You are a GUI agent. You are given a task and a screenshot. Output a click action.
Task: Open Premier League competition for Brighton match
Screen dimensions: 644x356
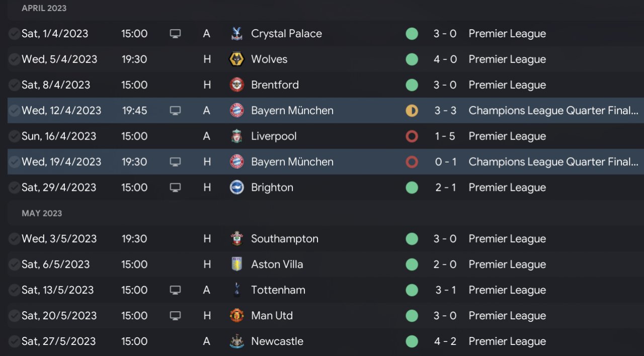coord(507,187)
